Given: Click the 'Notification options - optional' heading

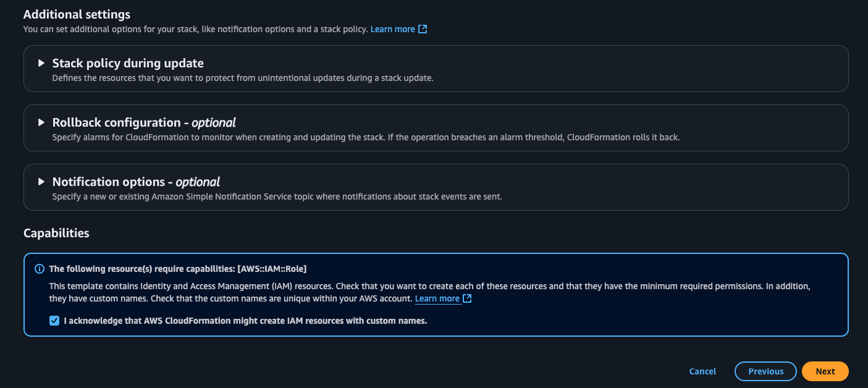Looking at the screenshot, I should [136, 182].
